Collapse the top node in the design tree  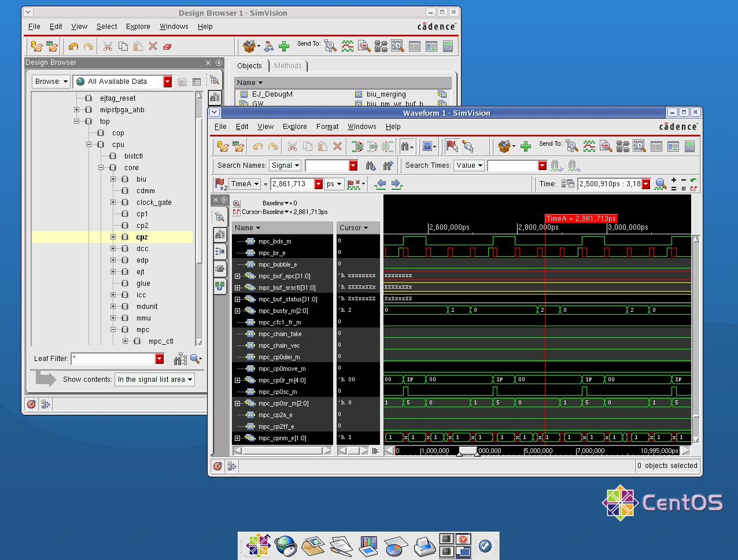tap(77, 121)
